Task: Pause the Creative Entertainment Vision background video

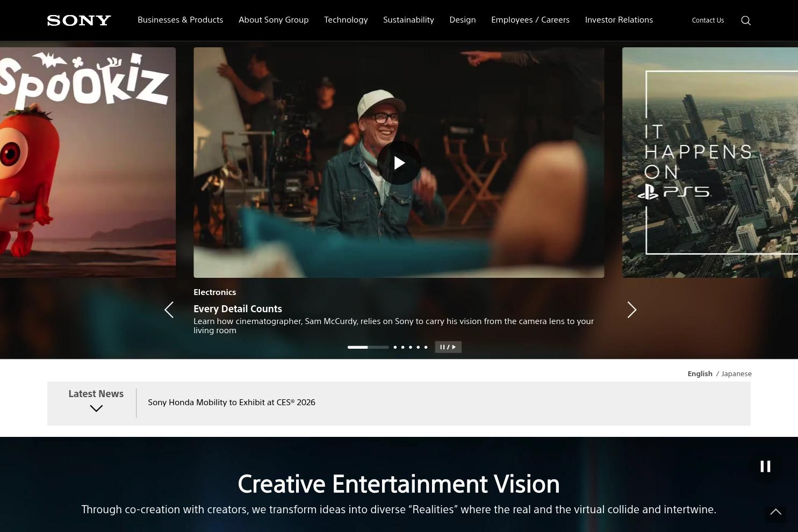Action: point(765,466)
